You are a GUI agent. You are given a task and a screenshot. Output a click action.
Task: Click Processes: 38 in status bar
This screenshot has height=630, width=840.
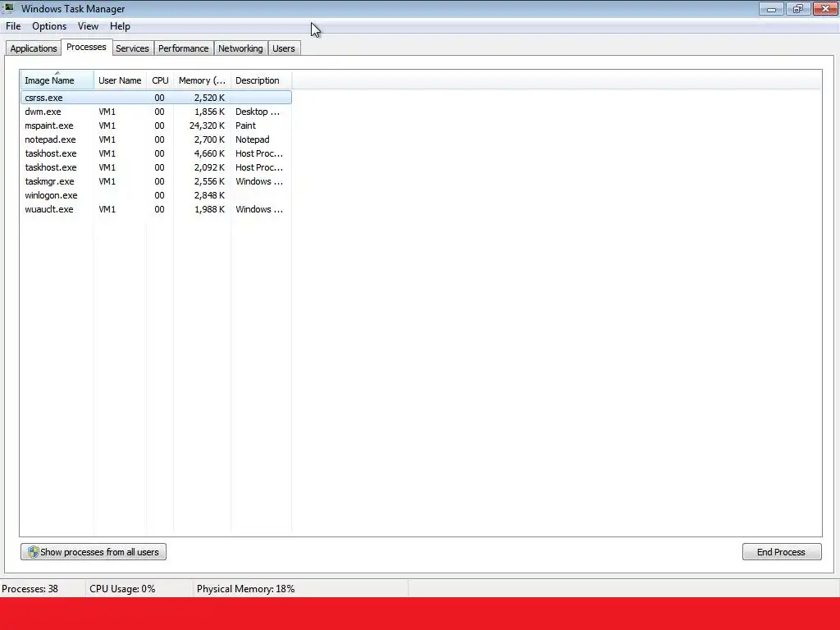30,589
